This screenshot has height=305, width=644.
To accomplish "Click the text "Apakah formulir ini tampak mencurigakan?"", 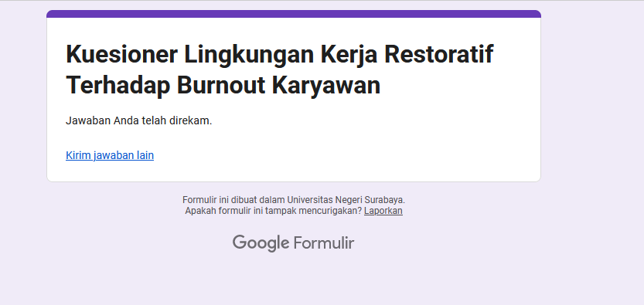I will pyautogui.click(x=274, y=211).
